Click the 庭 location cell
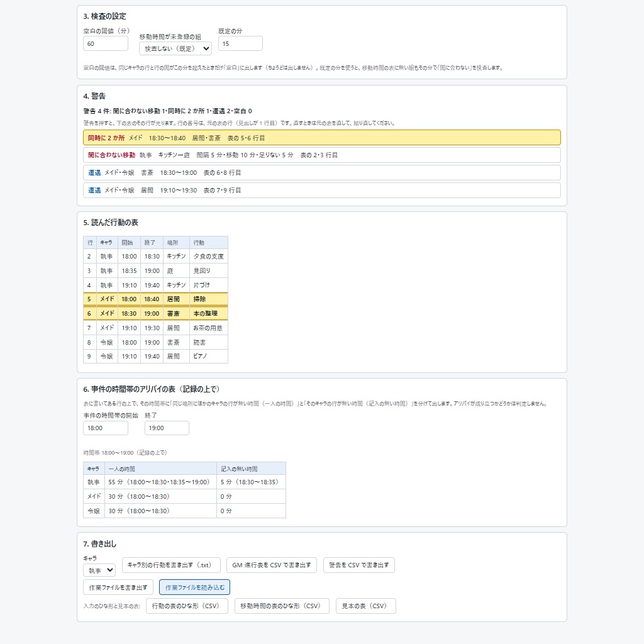The height and width of the screenshot is (644, 644). pos(176,270)
